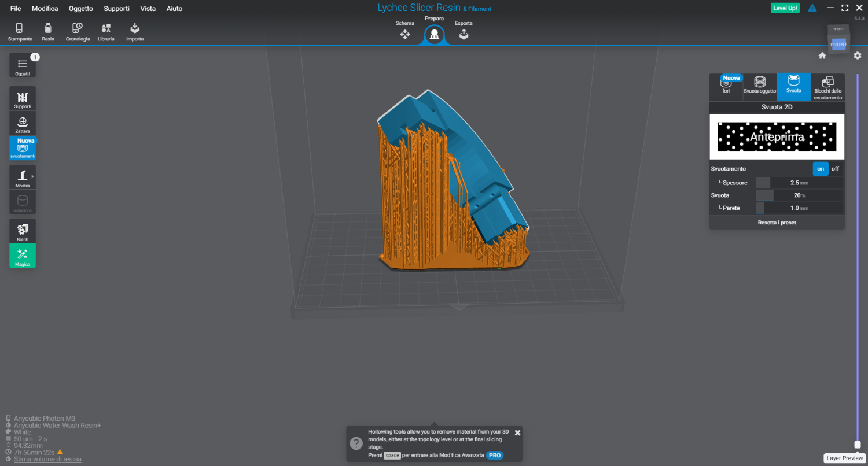Image resolution: width=868 pixels, height=466 pixels.
Task: Click the Anycubic Water-Wash Resin+ text
Action: click(x=57, y=426)
